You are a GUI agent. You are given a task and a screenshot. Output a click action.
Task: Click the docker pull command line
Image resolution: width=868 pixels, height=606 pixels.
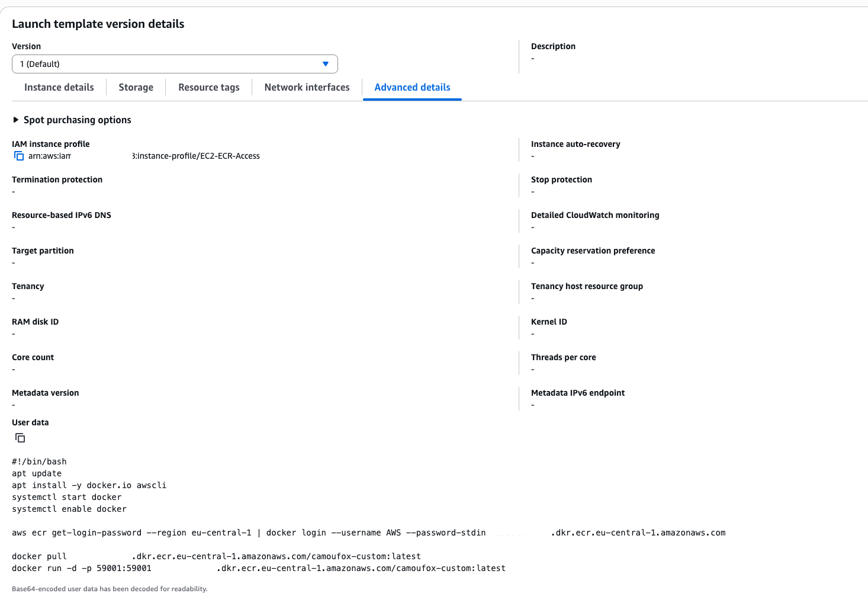tap(216, 556)
